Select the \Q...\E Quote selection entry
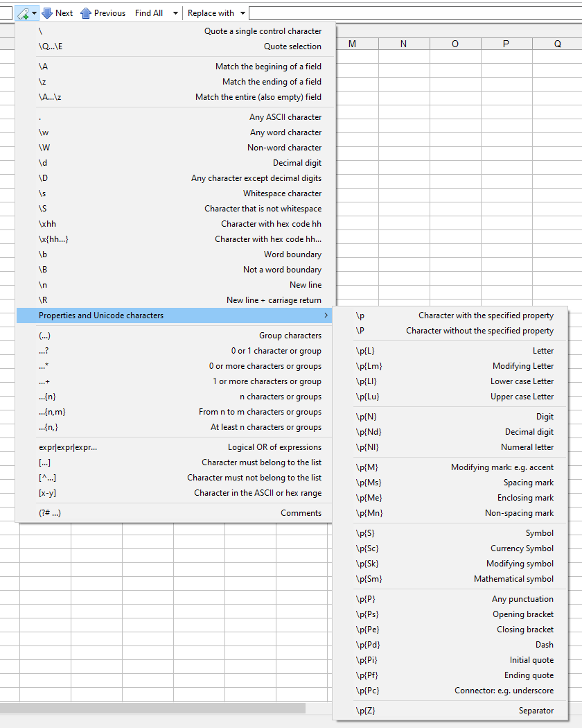582x728 pixels. click(180, 46)
